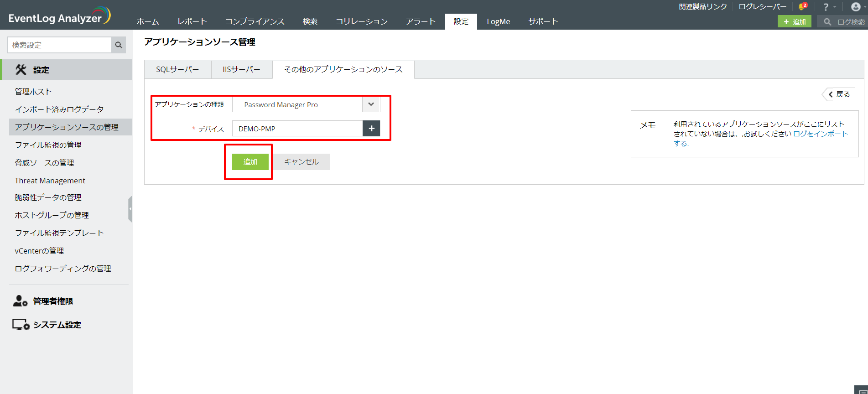Expand the application type dropdown arrow

pyautogui.click(x=371, y=104)
